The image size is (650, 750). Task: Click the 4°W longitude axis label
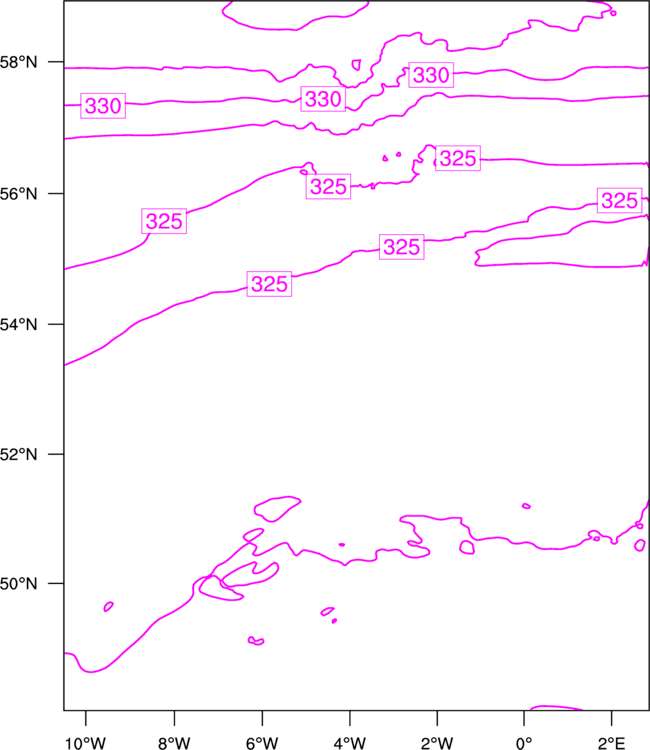(350, 743)
